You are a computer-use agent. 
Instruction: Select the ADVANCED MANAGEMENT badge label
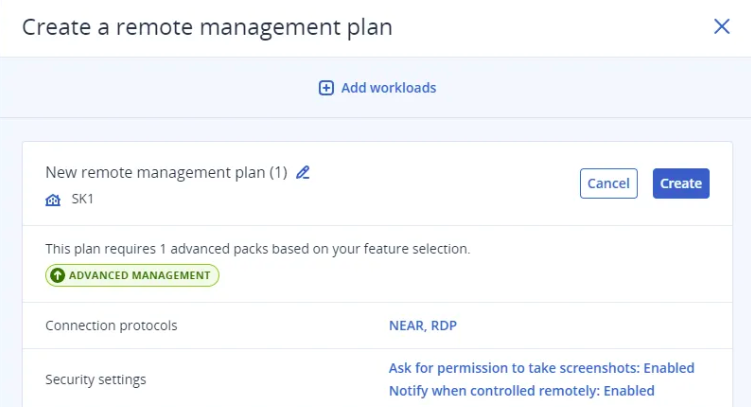[x=139, y=275]
